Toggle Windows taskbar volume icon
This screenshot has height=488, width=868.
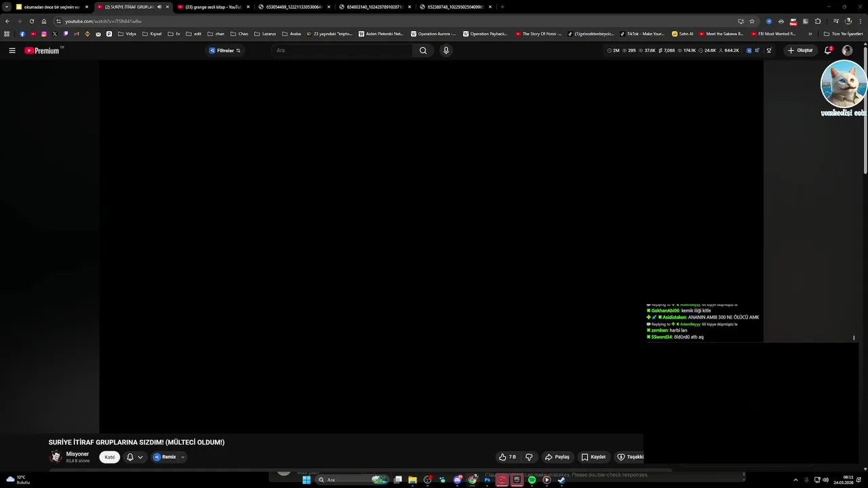tap(825, 480)
